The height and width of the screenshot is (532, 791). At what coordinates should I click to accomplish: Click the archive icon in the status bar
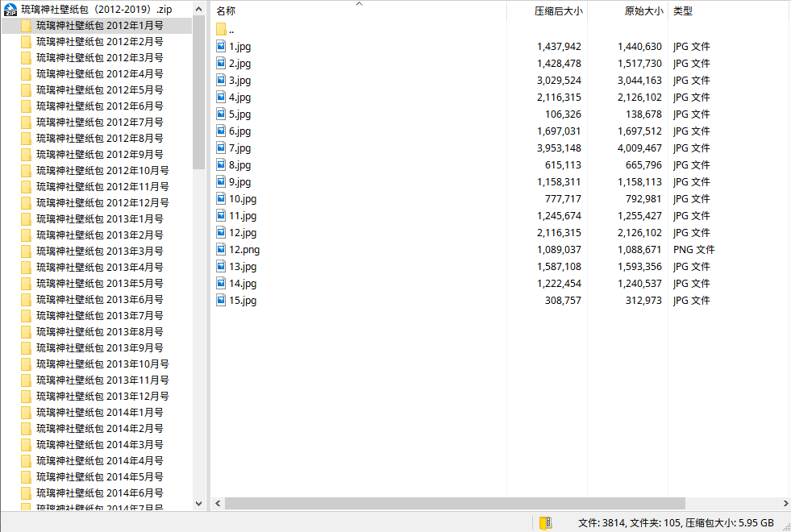click(546, 522)
